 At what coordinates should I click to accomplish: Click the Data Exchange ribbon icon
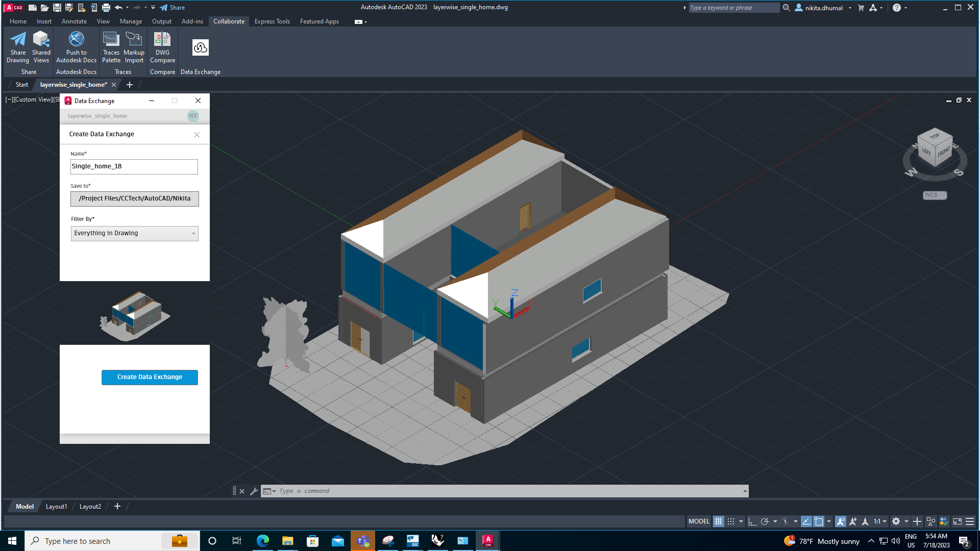(200, 48)
